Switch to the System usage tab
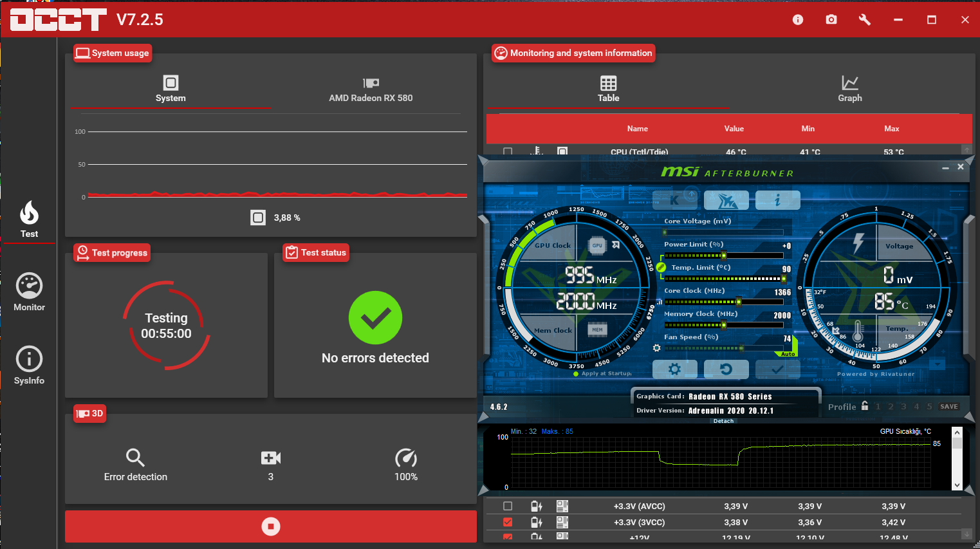Screen dimensions: 980x549 click(x=171, y=89)
